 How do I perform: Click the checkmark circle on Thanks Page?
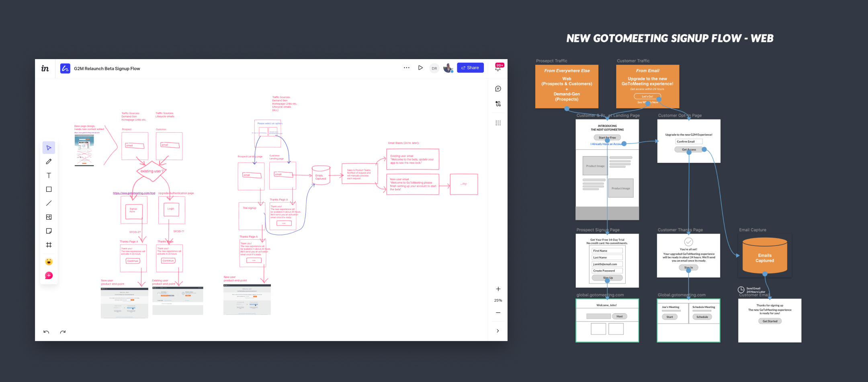click(688, 242)
